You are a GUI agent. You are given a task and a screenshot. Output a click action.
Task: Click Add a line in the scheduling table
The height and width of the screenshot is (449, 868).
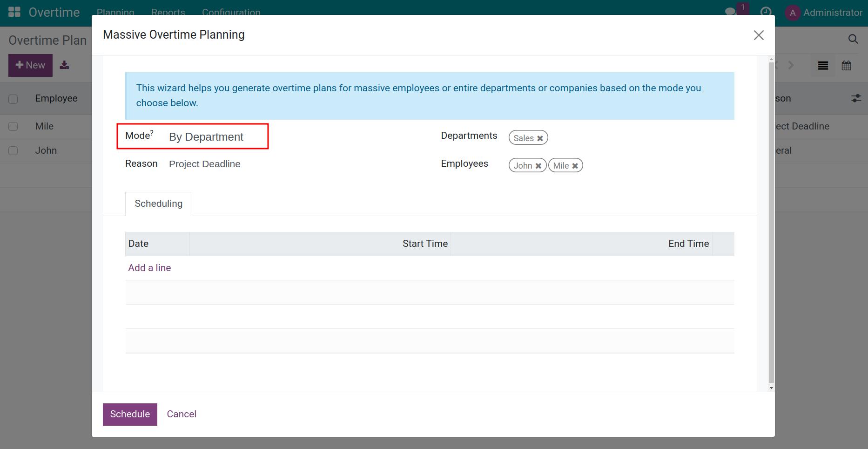pos(149,268)
